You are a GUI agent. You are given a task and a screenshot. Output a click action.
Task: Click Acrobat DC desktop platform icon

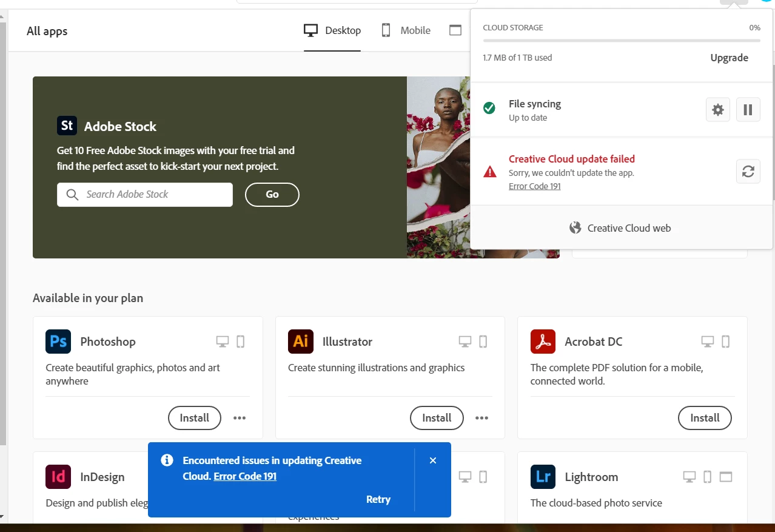pos(708,342)
